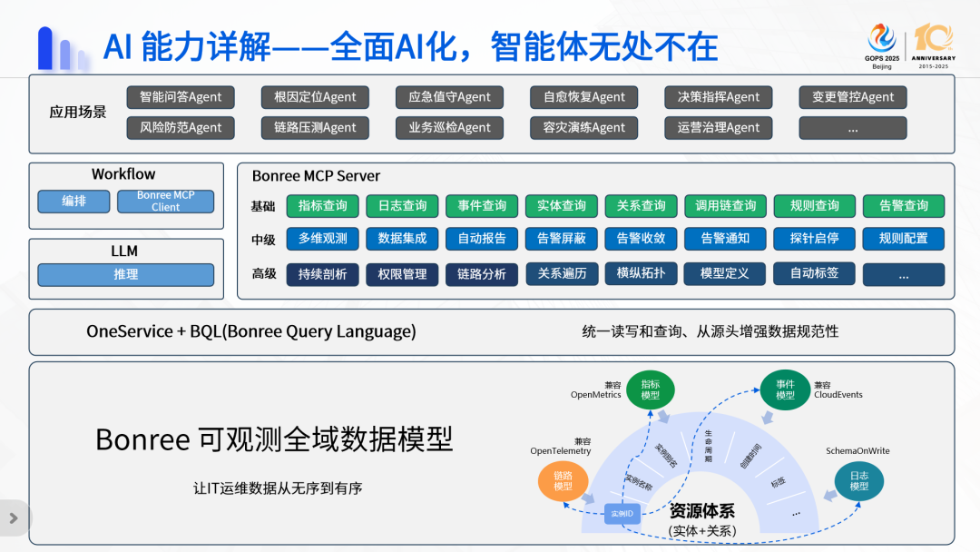The image size is (980, 552).
Task: Select the 决策指挥Agent box
Action: [718, 97]
